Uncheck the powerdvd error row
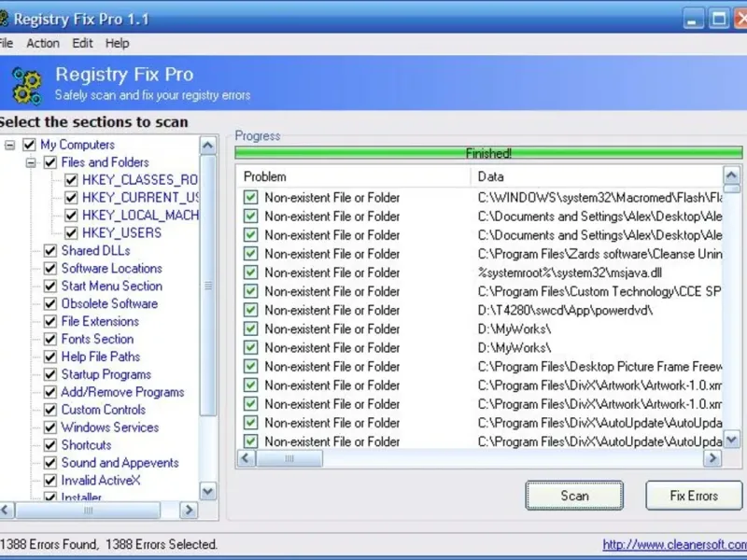The image size is (747, 560). (250, 310)
